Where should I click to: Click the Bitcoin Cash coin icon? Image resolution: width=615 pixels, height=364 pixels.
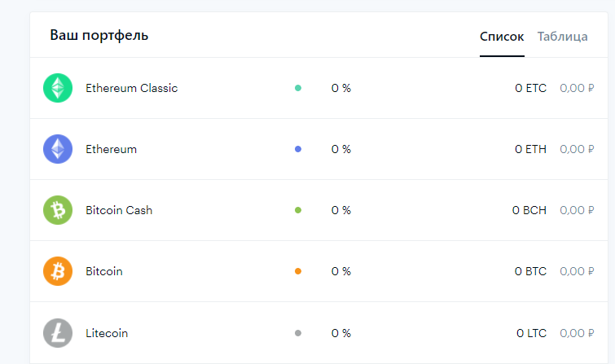click(x=58, y=210)
